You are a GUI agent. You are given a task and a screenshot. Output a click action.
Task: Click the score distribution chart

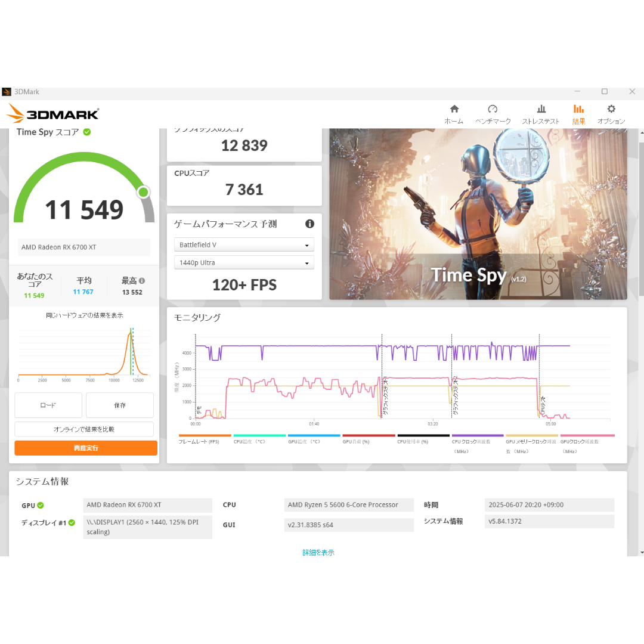(84, 354)
